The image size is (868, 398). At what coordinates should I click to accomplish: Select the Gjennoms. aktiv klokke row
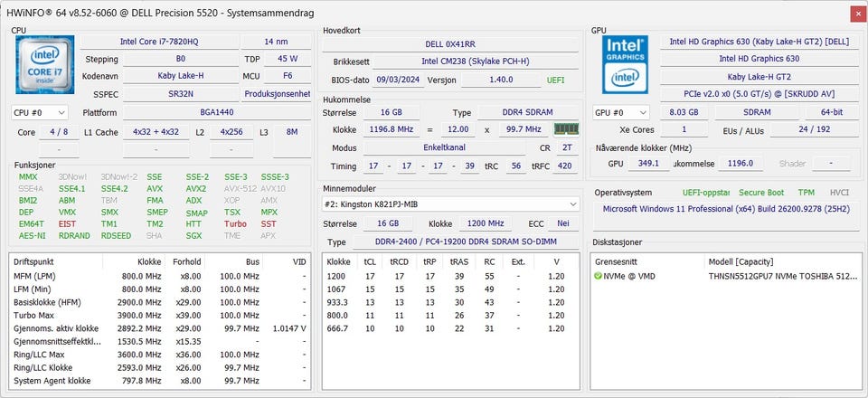160,328
